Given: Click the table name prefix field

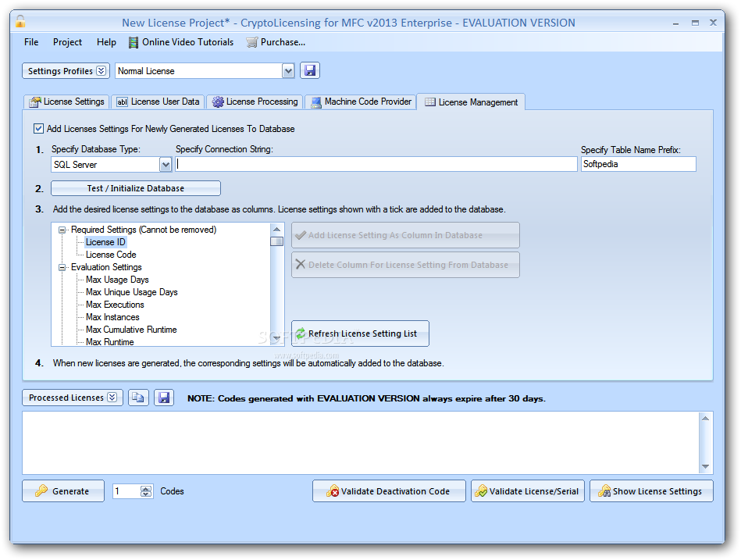Looking at the screenshot, I should point(639,164).
